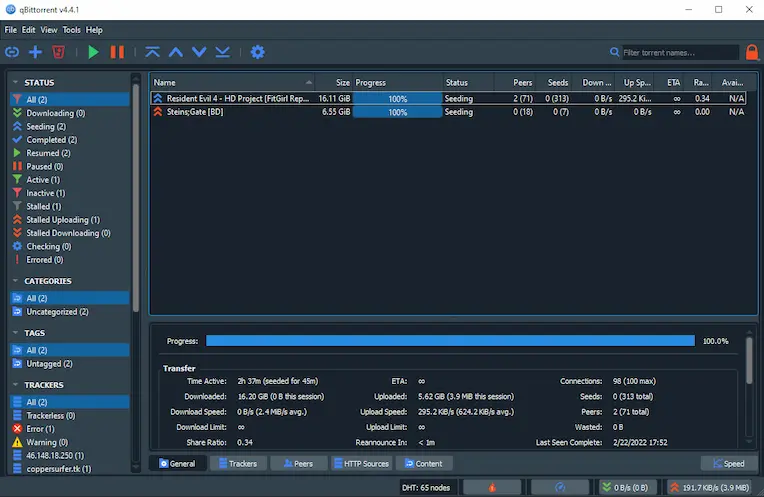Click the torrent progress bar in General
Viewport: 764px width, 497px height.
[x=450, y=341]
